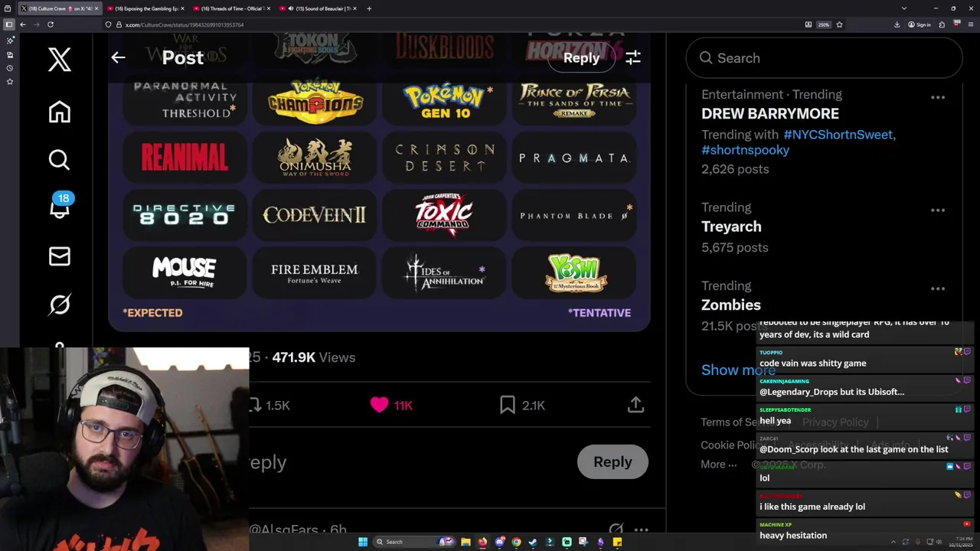This screenshot has width=980, height=551.
Task: Open Steam from the taskbar
Action: pos(533,542)
